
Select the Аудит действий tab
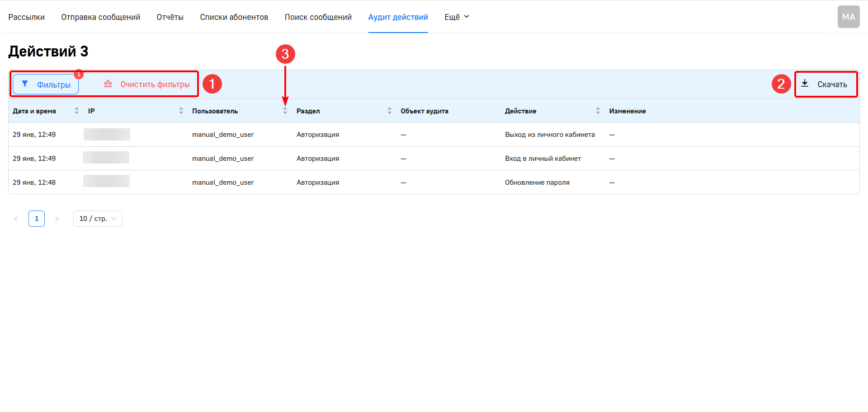pos(398,17)
